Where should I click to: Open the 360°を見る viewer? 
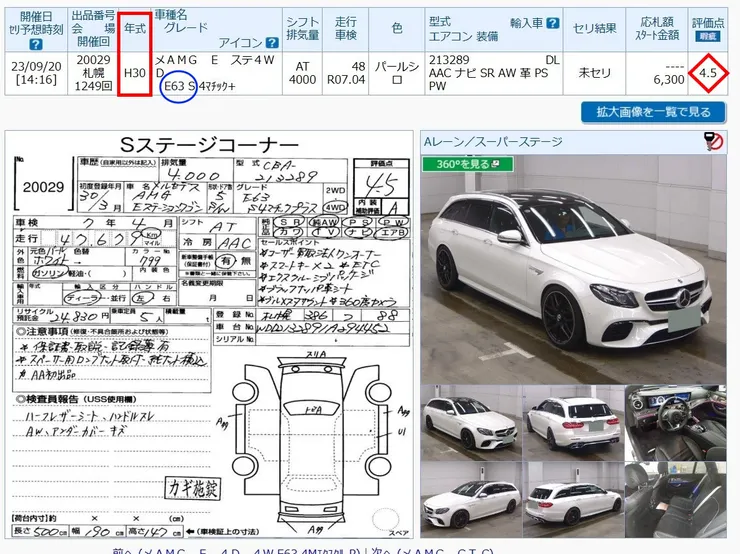[x=467, y=164]
